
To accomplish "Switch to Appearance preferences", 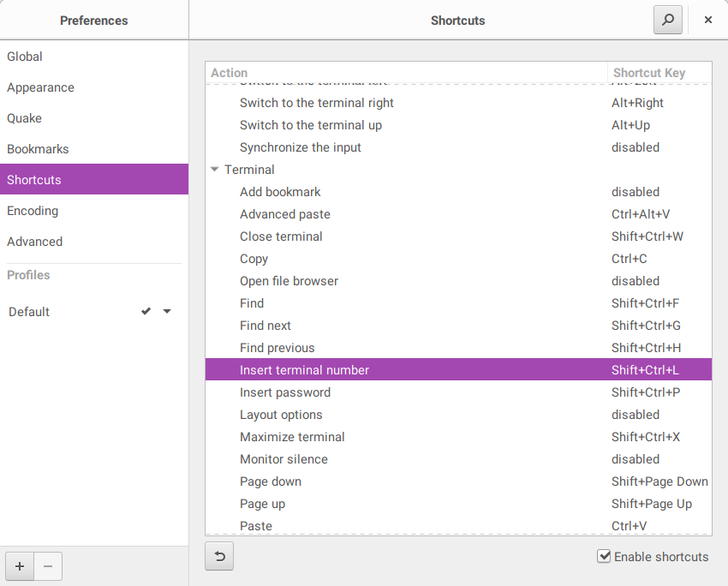I will pos(40,87).
